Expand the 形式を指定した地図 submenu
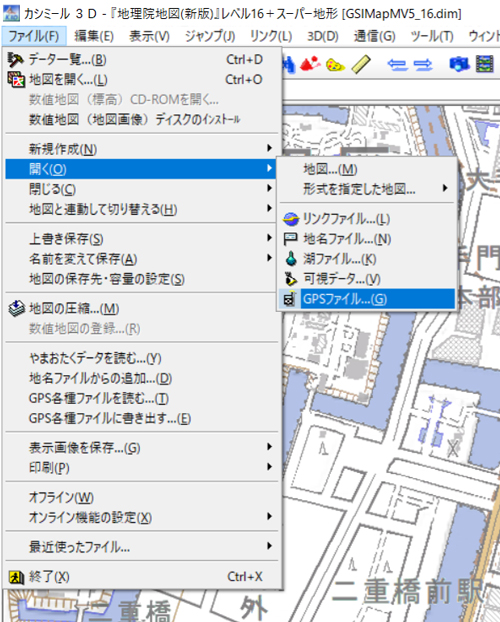Screen dimensions: 500x622 [367, 189]
